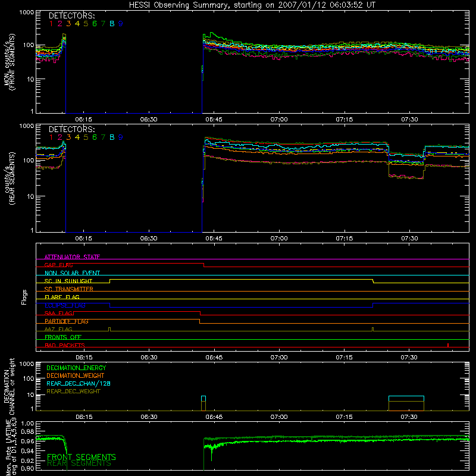Click the FRONT SEGMENTS livetime legend text
476x476 pixels.
(x=82, y=457)
